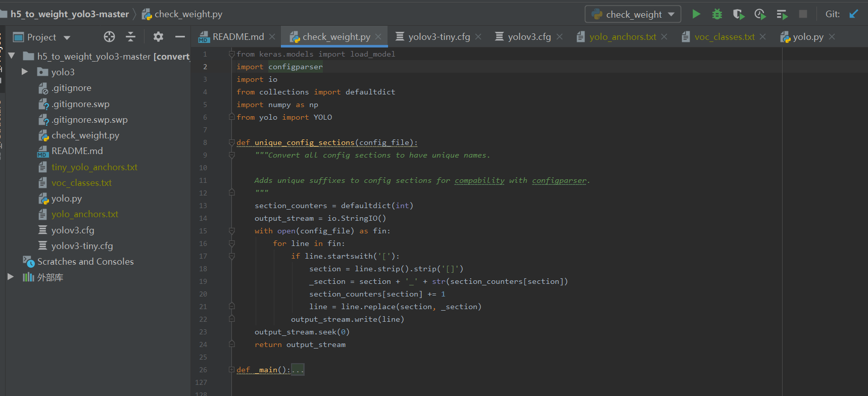Switch to the yolov3.cfg editor tab
Image resolution: width=868 pixels, height=396 pixels.
pos(529,37)
